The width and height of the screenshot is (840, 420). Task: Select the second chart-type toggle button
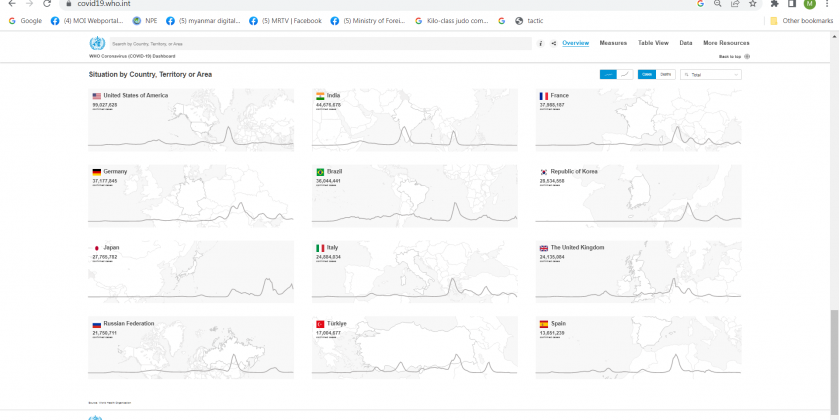pos(627,74)
